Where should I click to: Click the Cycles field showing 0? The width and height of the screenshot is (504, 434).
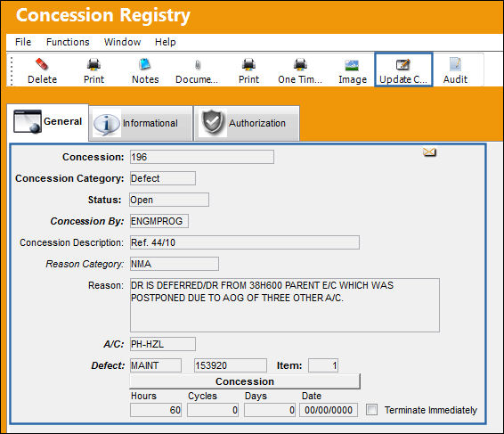pos(213,410)
